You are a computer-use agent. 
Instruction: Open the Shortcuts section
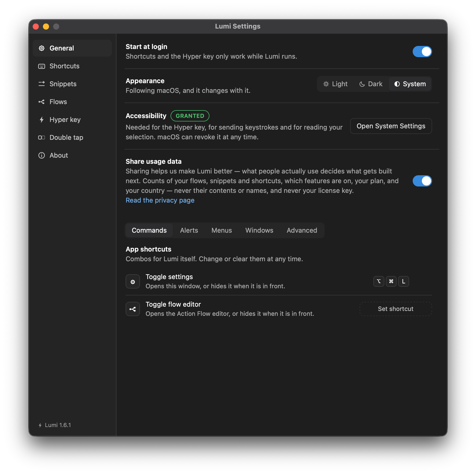[72, 66]
